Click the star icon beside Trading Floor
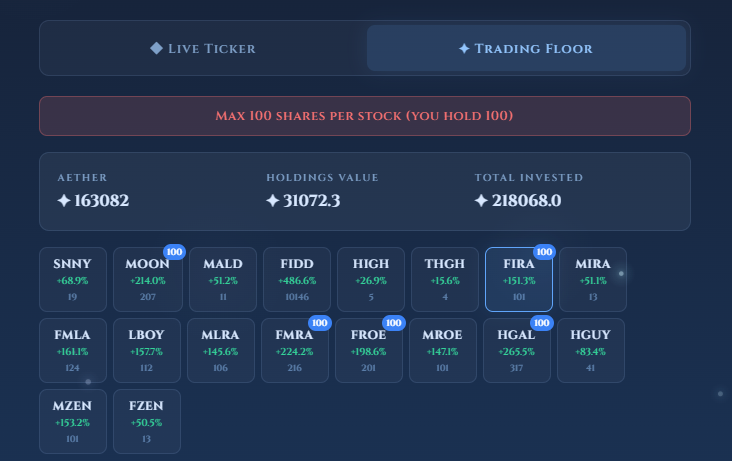The image size is (732, 461). click(464, 48)
